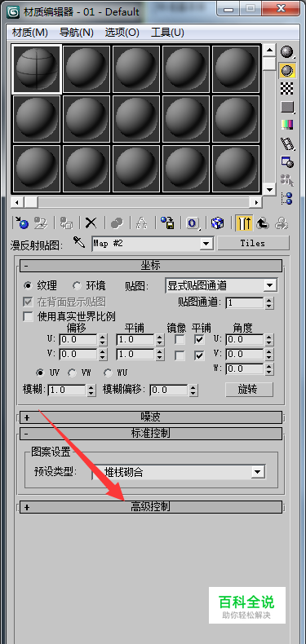
Task: Toggle the U 镜像 checkbox
Action: click(x=180, y=339)
